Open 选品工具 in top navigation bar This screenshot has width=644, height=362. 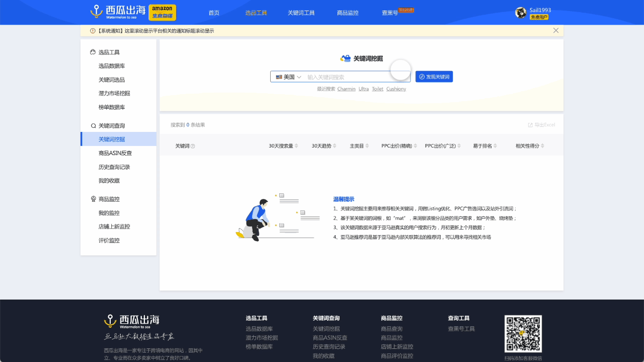(x=256, y=13)
